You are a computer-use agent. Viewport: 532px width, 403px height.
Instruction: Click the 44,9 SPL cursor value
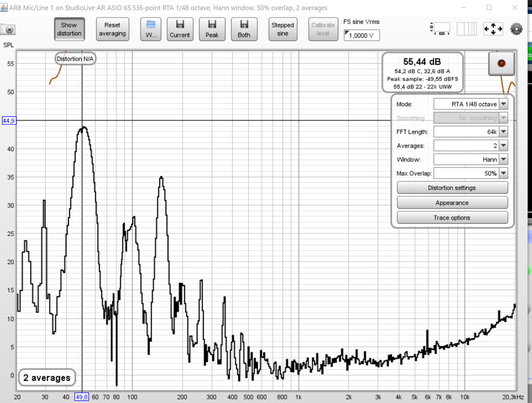tap(9, 121)
